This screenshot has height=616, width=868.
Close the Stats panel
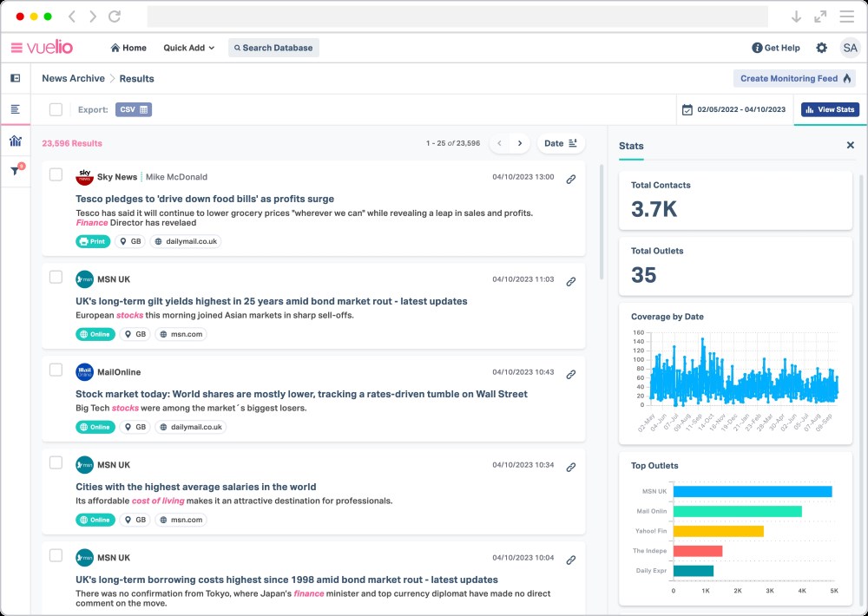(851, 146)
